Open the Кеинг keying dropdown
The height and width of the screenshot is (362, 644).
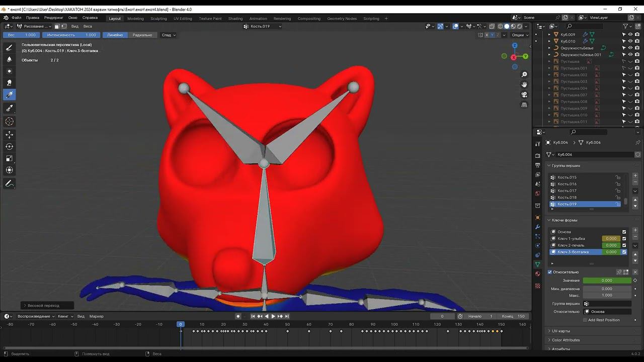click(x=65, y=316)
